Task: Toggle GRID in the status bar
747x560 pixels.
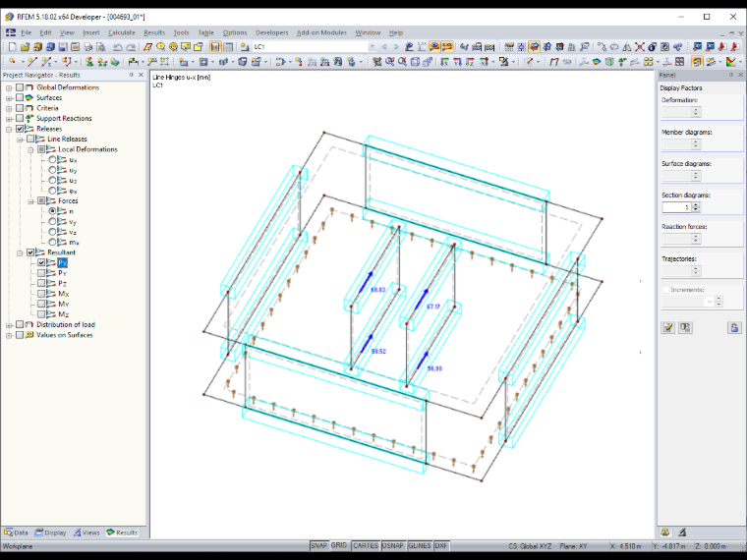Action: (339, 545)
